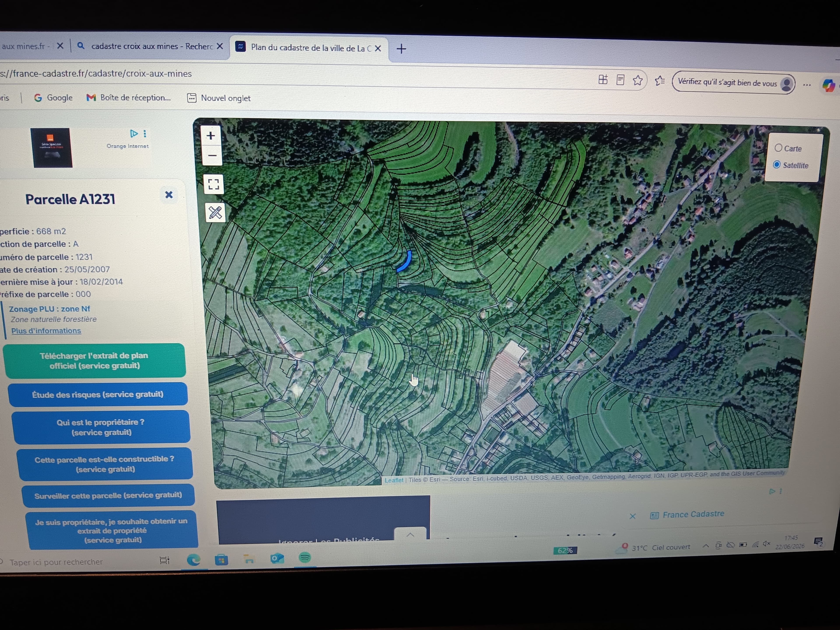Click the Meet Now tray icon
840x630 pixels.
pos(718,545)
